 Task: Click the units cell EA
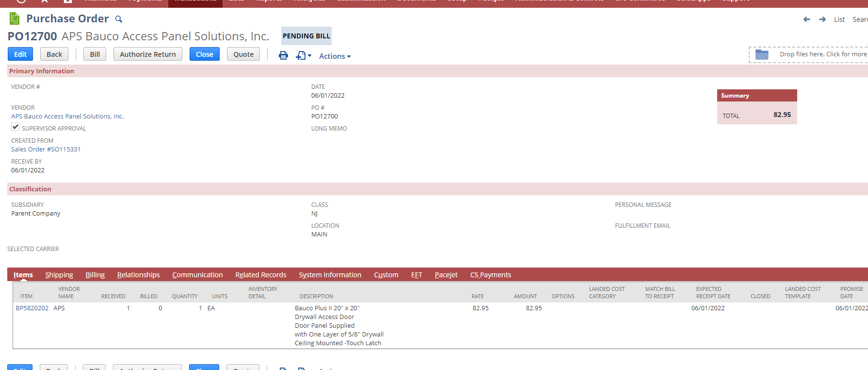(x=211, y=308)
